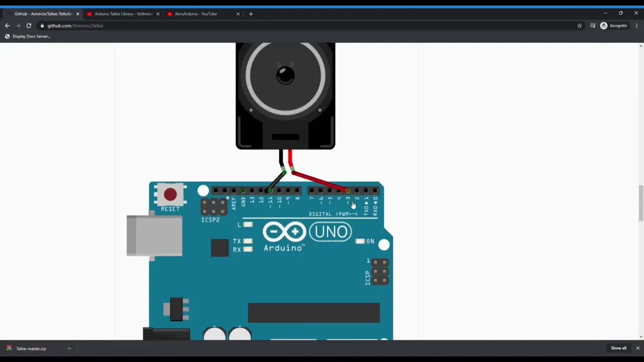The height and width of the screenshot is (362, 644).
Task: Expand Talkie-master.zip download options arrow
Action: pos(69,348)
